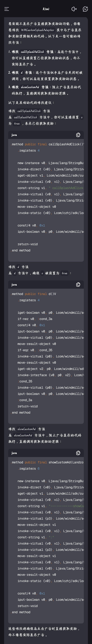Click the .registers 6 code line
The image size is (92, 644).
(x=28, y=469)
